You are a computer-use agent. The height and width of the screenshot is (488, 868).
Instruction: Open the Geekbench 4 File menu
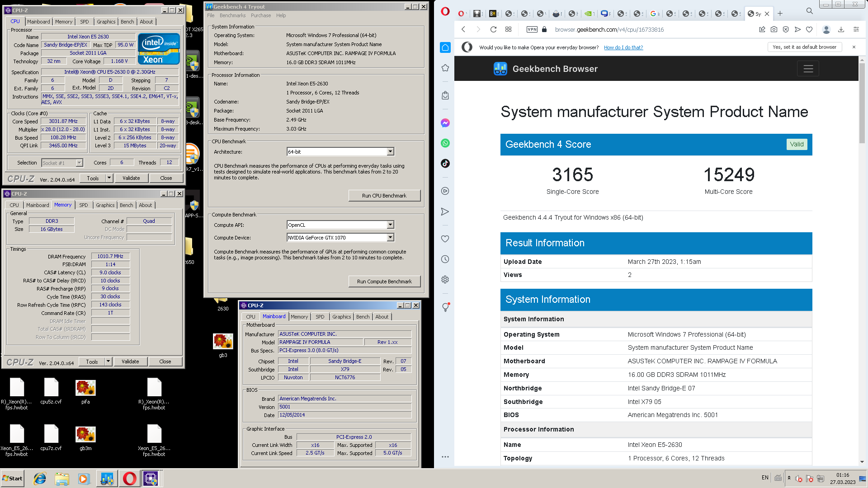[x=211, y=15]
